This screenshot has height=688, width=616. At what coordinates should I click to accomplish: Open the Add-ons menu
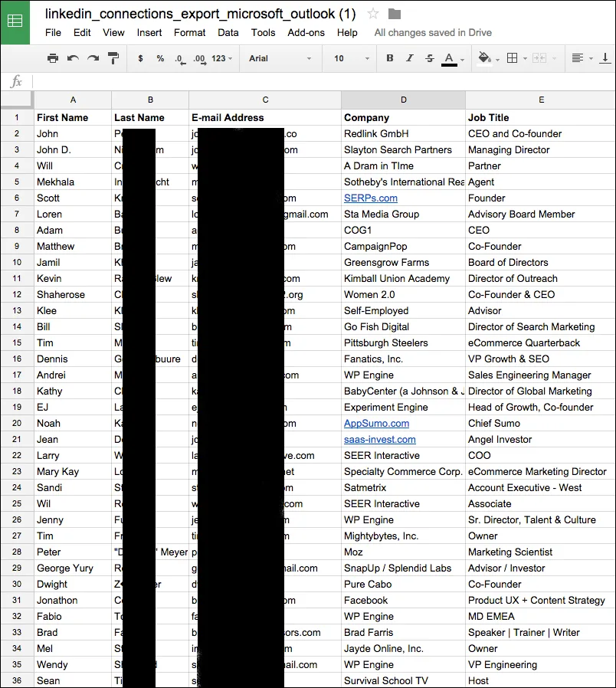click(x=306, y=32)
